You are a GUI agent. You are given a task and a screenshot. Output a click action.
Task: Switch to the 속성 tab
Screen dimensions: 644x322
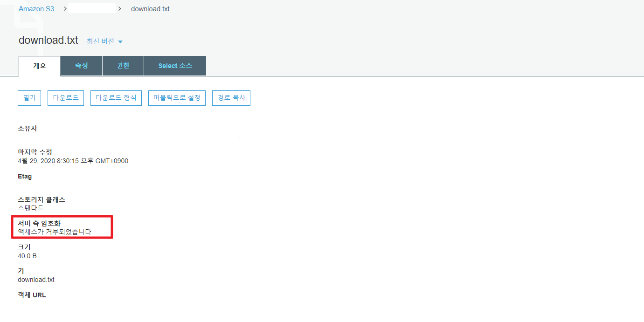(x=82, y=66)
